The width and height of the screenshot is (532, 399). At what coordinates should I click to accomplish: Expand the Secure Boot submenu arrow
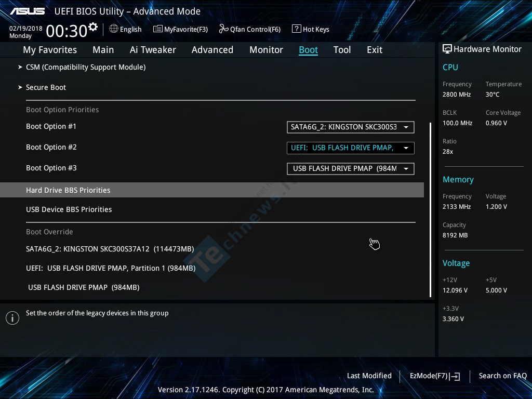[x=20, y=87]
